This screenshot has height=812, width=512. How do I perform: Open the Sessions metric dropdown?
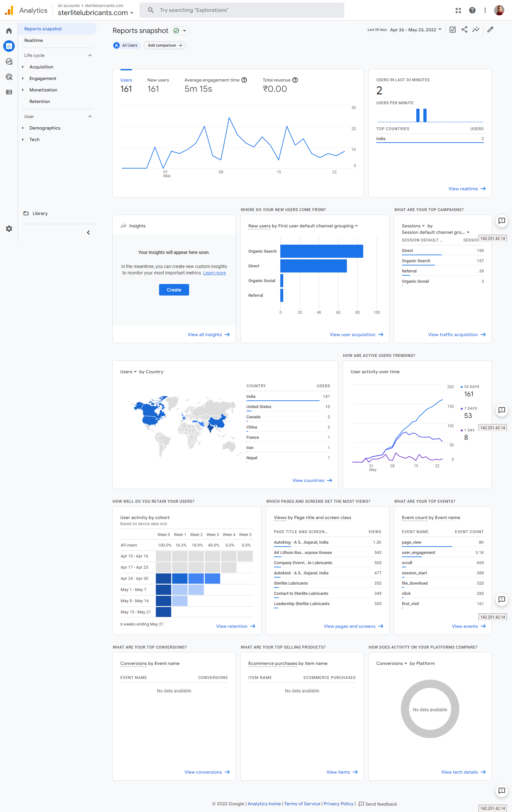click(x=413, y=226)
